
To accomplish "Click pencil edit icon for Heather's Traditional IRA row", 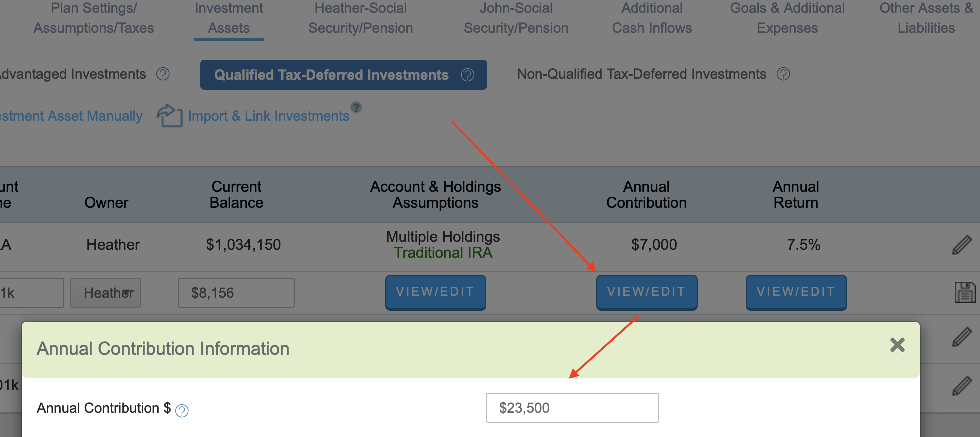I will click(x=962, y=245).
